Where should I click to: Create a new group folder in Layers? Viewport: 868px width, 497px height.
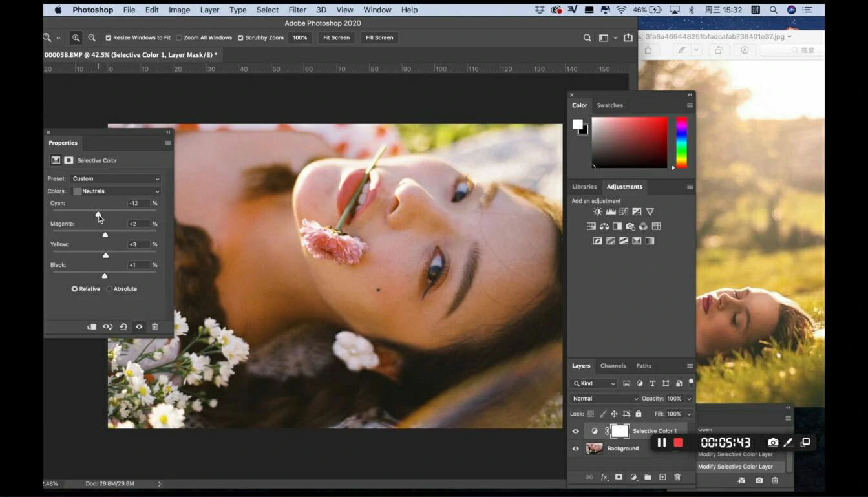(648, 478)
